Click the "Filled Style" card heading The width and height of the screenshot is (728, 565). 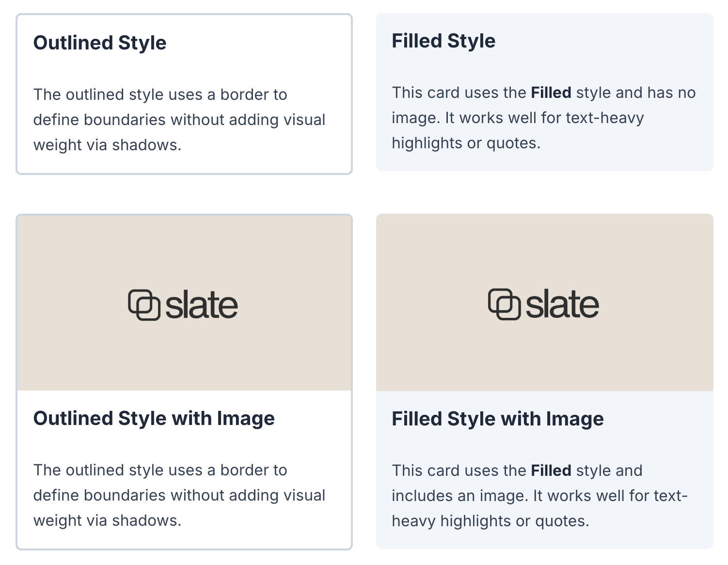tap(443, 41)
